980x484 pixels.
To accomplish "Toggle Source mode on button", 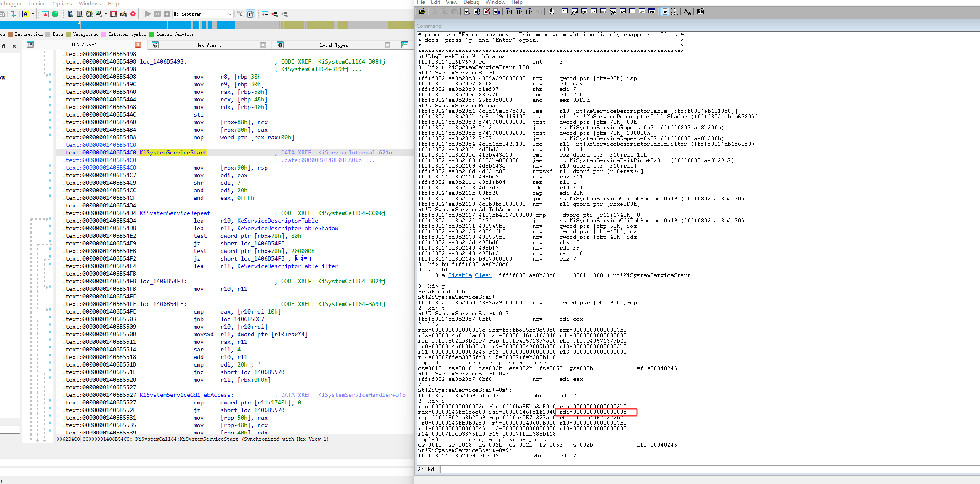I will tap(665, 12).
